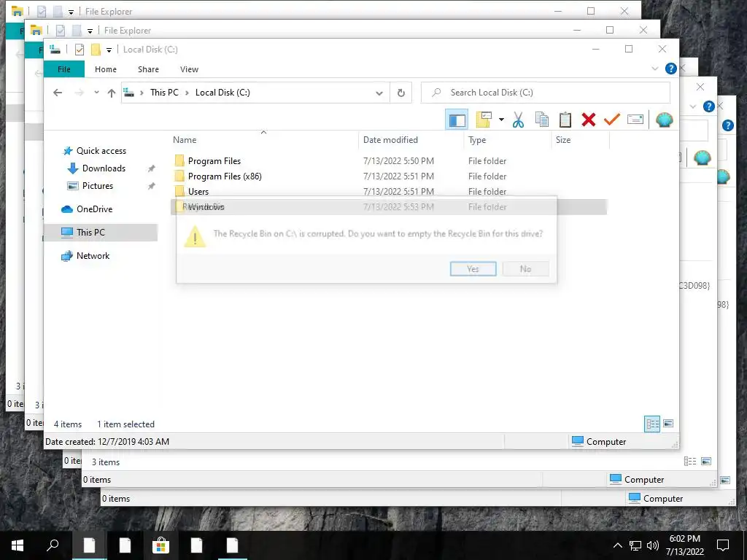Click the Search Local Disk (C:) field
747x560 pixels.
[546, 93]
